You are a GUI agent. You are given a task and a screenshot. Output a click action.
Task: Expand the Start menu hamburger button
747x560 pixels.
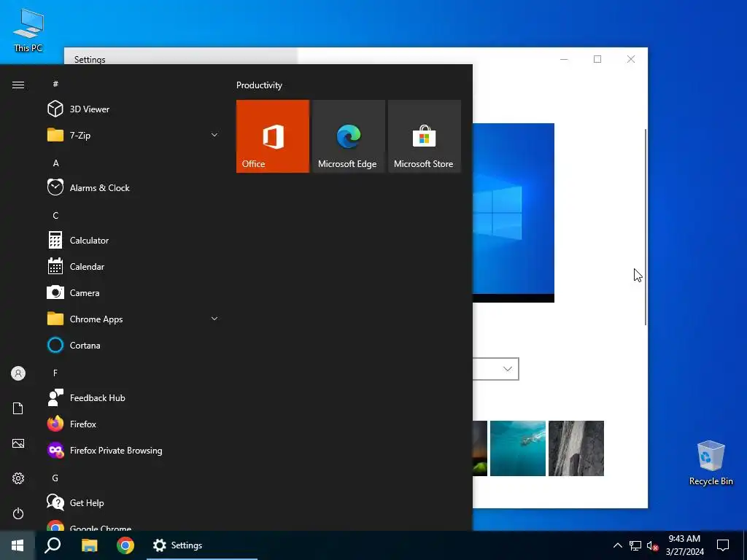(x=18, y=85)
